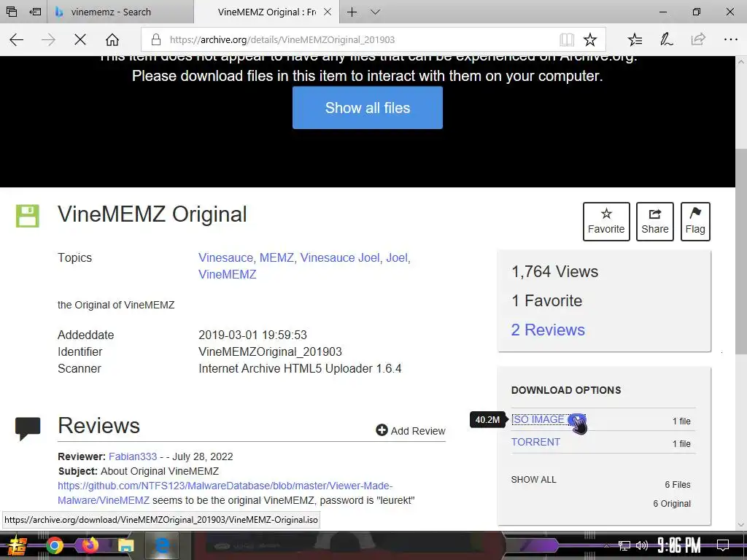Select the date 2019-03-01 19:59:53

tap(252, 335)
